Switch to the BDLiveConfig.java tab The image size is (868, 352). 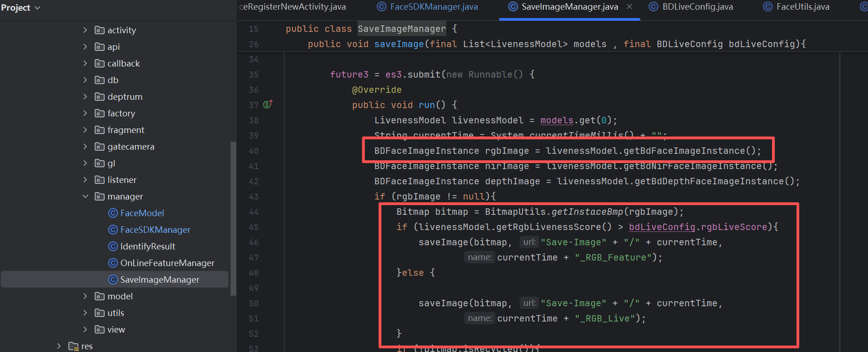tap(697, 6)
